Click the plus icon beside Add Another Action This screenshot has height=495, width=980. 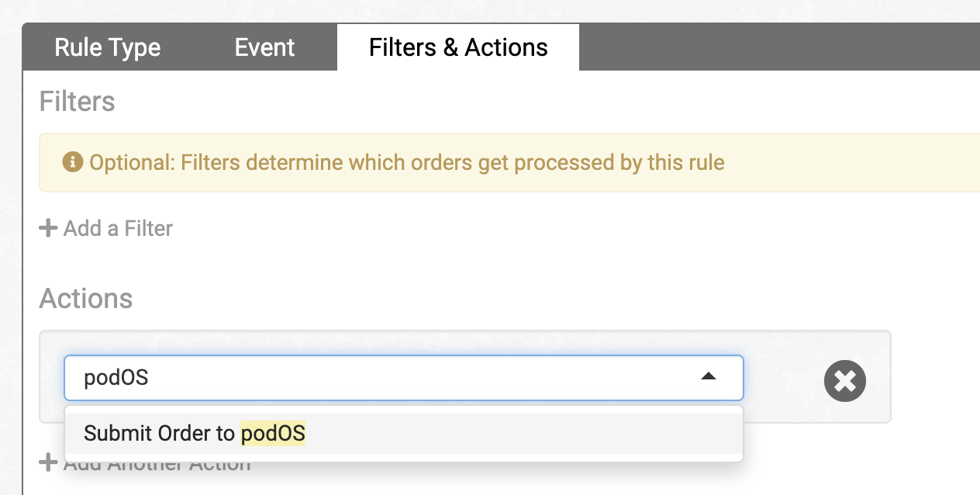point(48,465)
